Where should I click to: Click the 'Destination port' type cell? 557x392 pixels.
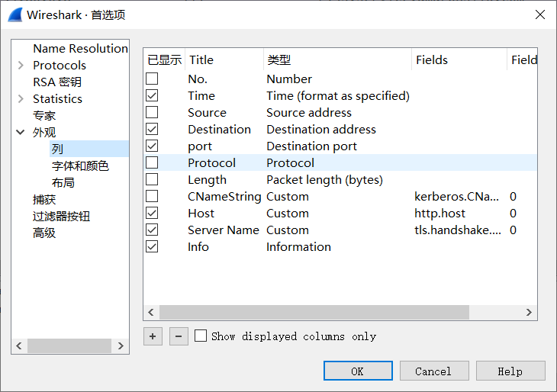[x=311, y=146]
